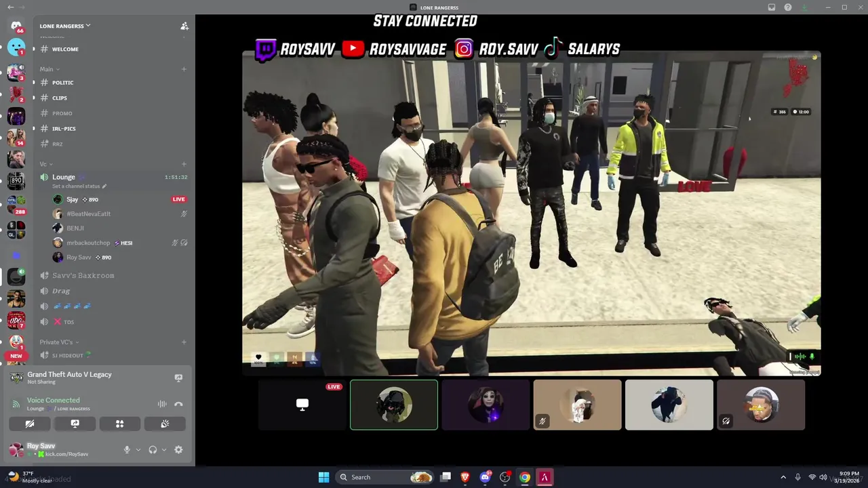Open the WELCOME text channel

coord(114,49)
